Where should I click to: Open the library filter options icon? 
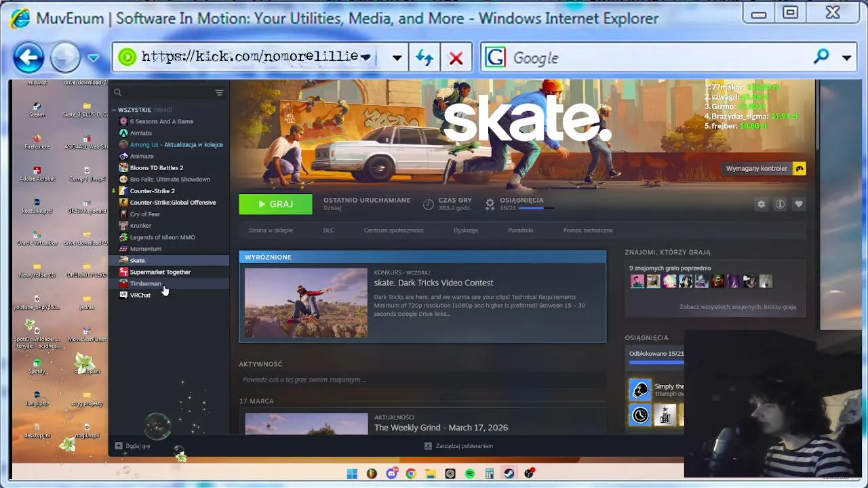click(x=219, y=93)
